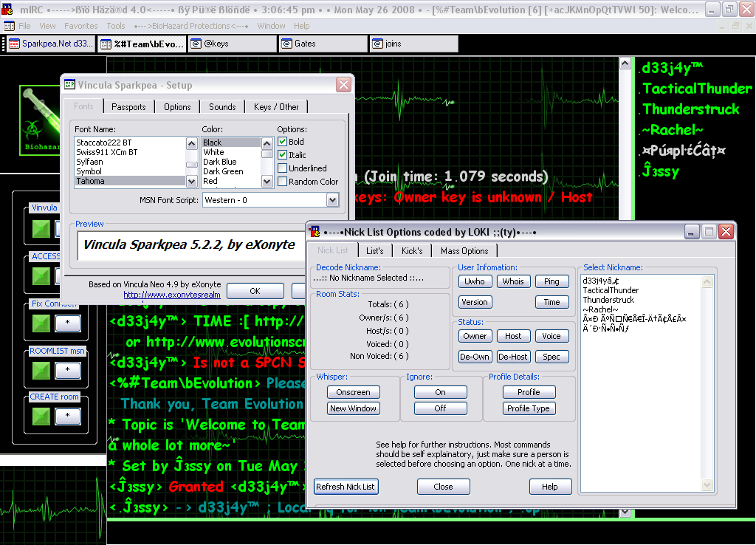This screenshot has height=545, width=756.
Task: Click the asterisk button under CREATE room
Action: [x=67, y=416]
